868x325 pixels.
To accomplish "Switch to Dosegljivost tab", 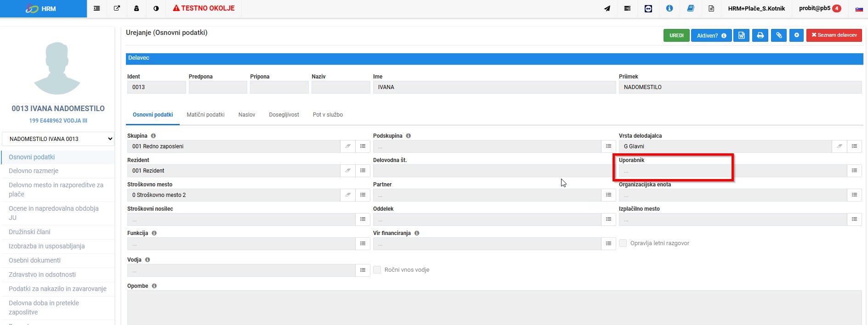I will (x=284, y=115).
